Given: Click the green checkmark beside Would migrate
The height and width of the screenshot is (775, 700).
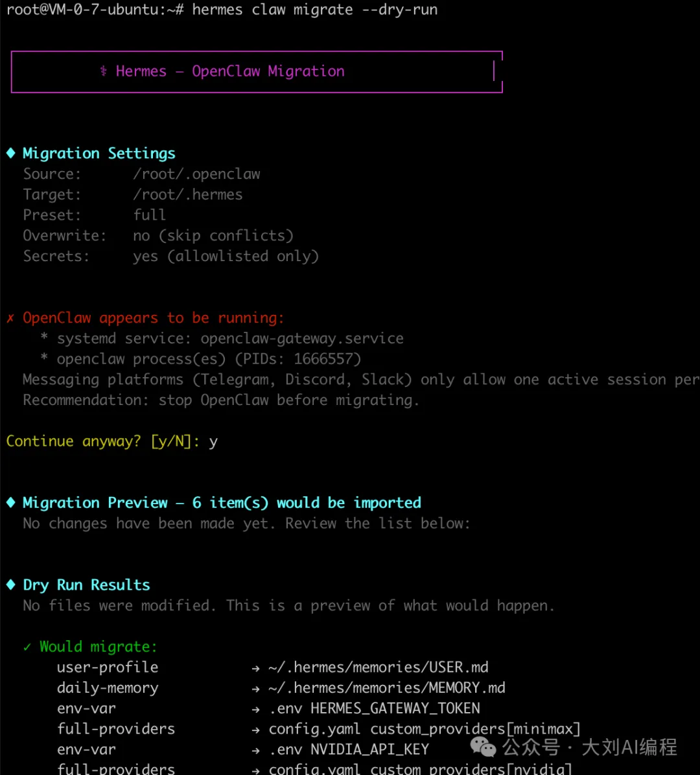Looking at the screenshot, I should tap(27, 647).
